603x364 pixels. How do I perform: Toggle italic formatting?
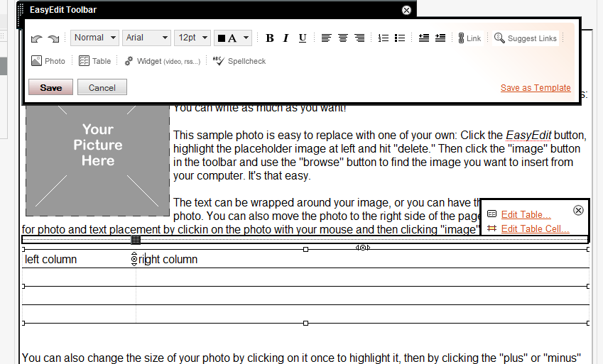click(x=286, y=38)
